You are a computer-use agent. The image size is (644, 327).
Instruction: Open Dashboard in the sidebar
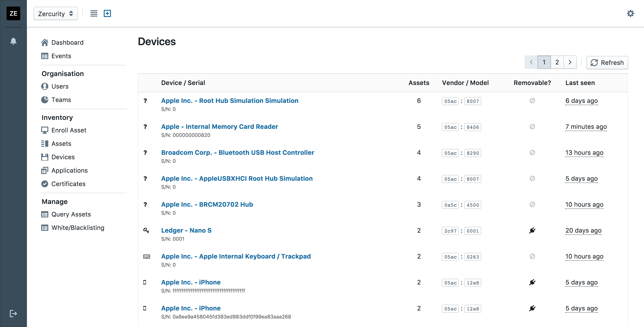pos(67,42)
